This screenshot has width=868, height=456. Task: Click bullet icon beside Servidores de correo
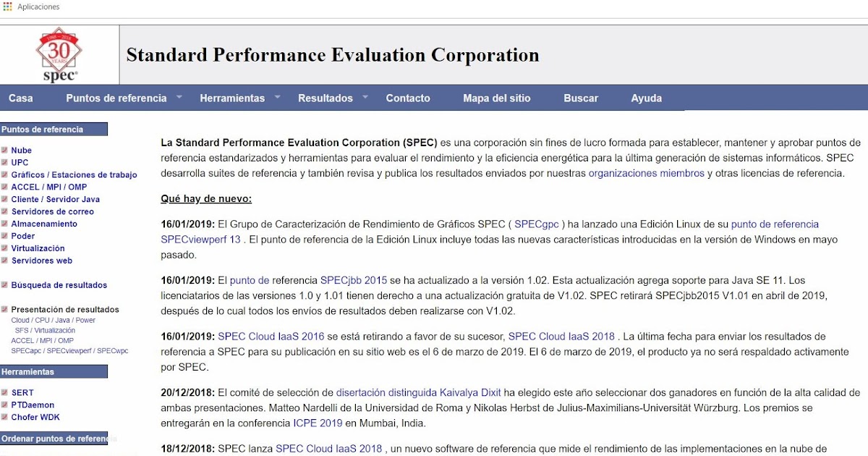[x=4, y=211]
